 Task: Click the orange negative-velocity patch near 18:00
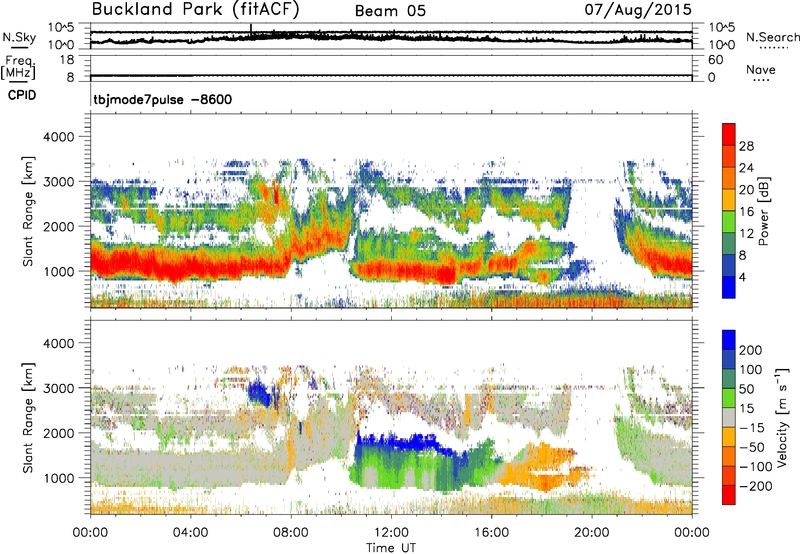tap(548, 467)
